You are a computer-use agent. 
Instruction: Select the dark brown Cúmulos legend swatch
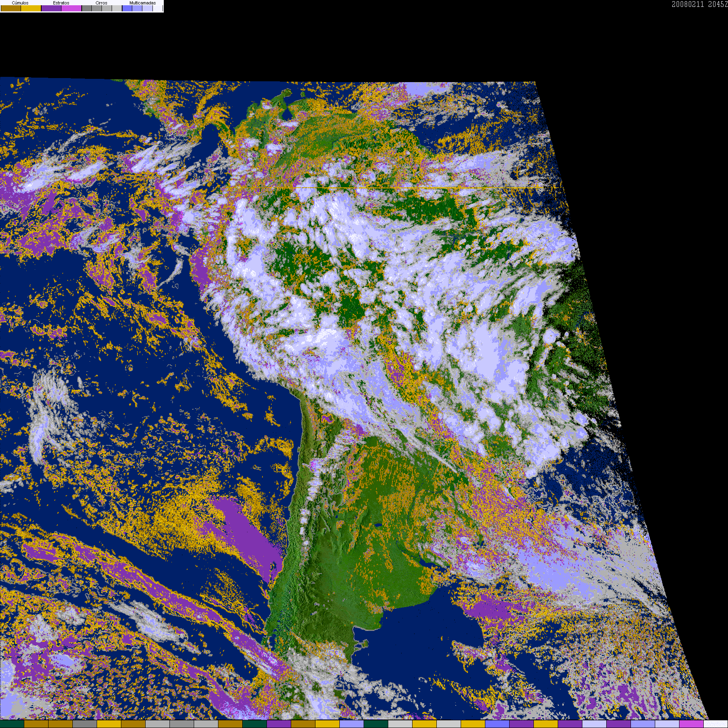tap(11, 8)
